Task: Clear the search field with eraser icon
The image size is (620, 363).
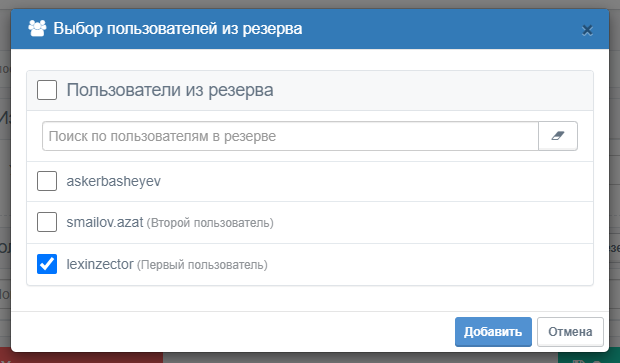Action: 558,136
